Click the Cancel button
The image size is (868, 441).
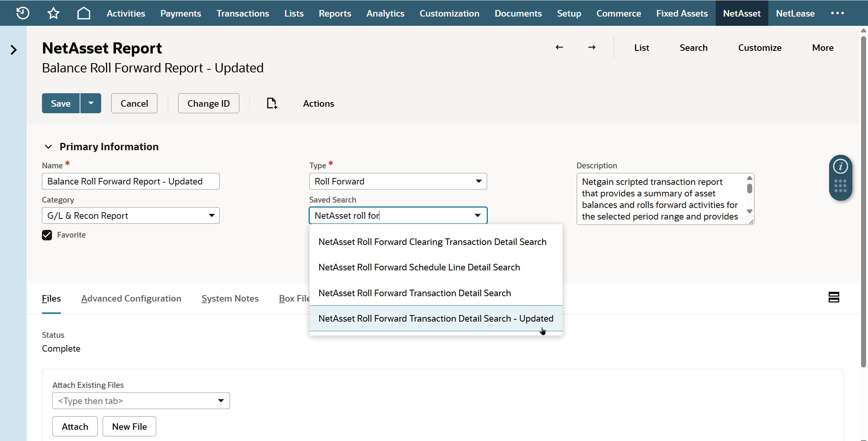coord(134,103)
